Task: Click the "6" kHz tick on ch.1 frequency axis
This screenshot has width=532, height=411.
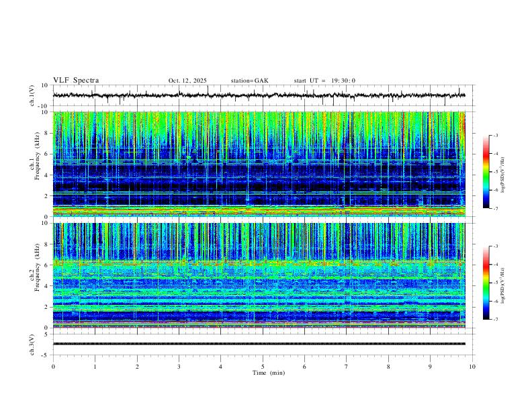Action: 47,154
